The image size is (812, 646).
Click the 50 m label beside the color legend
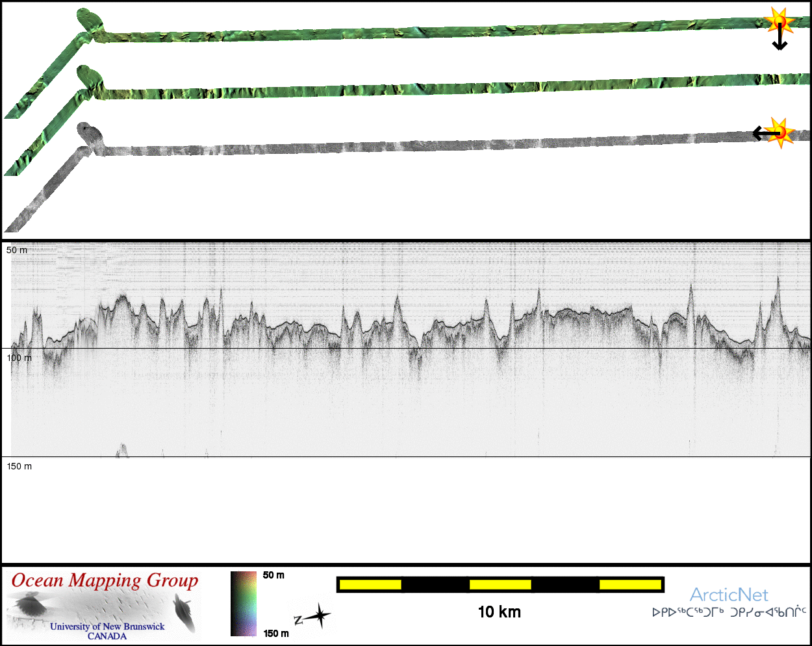coord(273,575)
